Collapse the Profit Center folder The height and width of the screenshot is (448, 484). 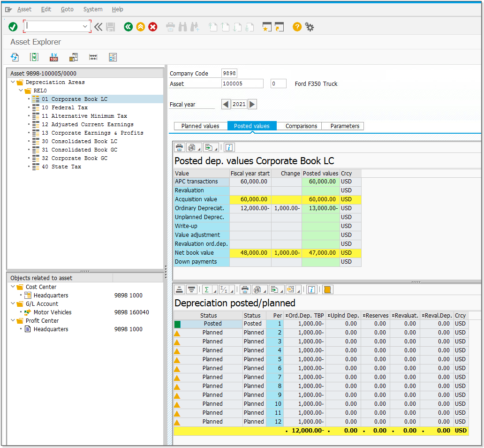pos(13,320)
